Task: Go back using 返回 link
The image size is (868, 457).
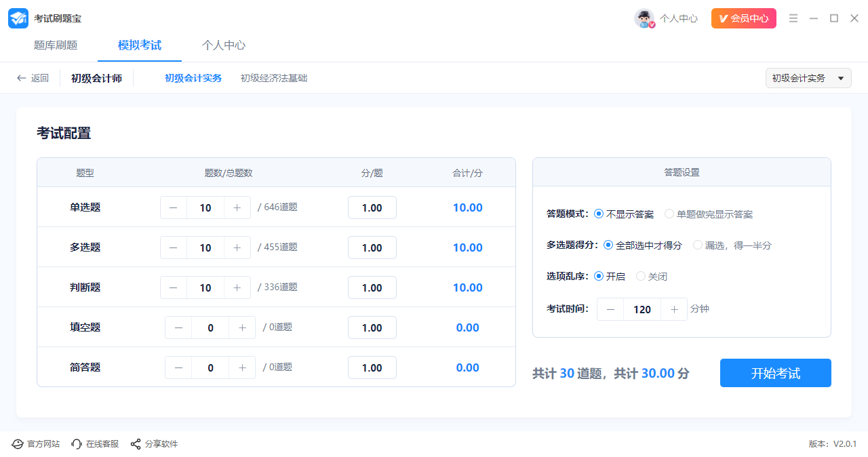Action: (40, 78)
